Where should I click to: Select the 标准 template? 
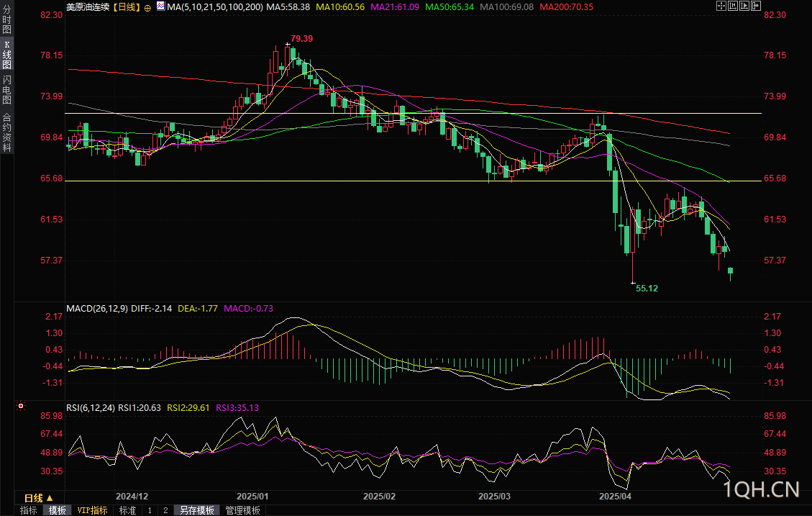pyautogui.click(x=127, y=510)
